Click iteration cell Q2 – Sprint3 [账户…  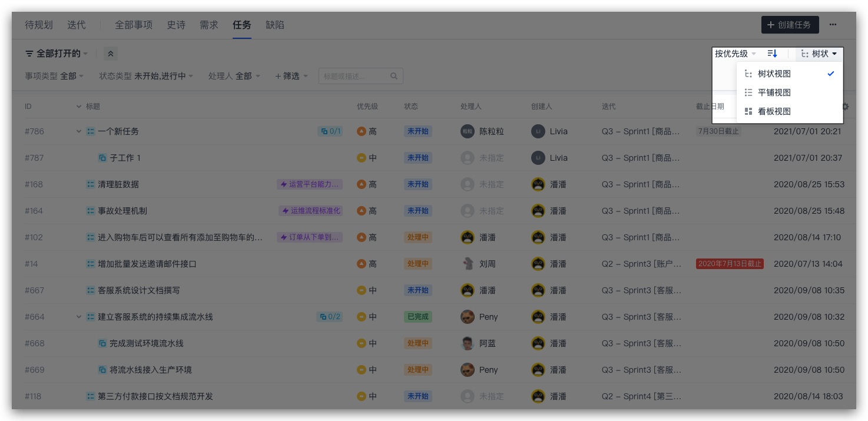(x=641, y=264)
